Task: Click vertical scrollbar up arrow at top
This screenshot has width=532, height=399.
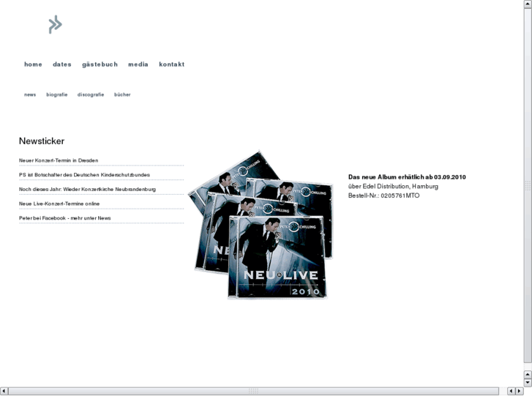Action: click(x=528, y=4)
